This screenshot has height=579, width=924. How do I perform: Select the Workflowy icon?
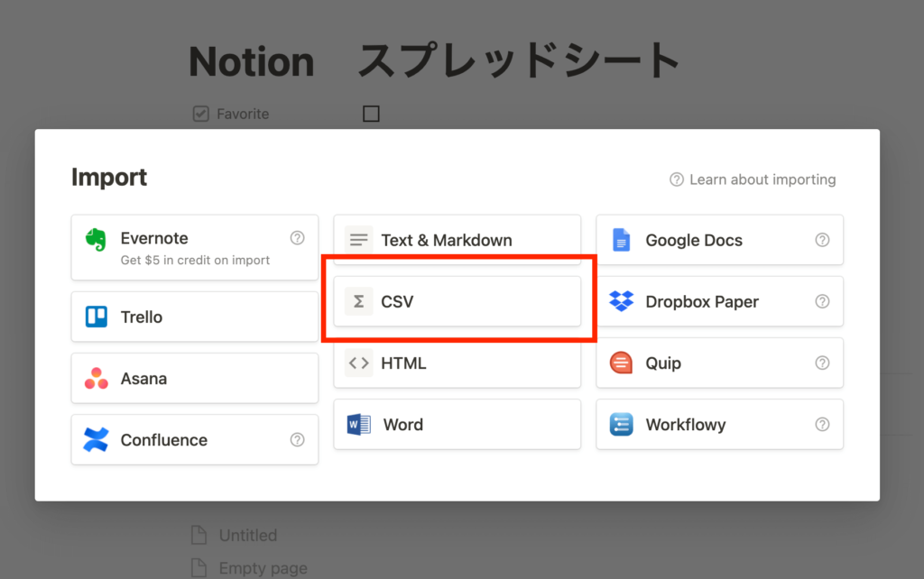click(x=621, y=424)
